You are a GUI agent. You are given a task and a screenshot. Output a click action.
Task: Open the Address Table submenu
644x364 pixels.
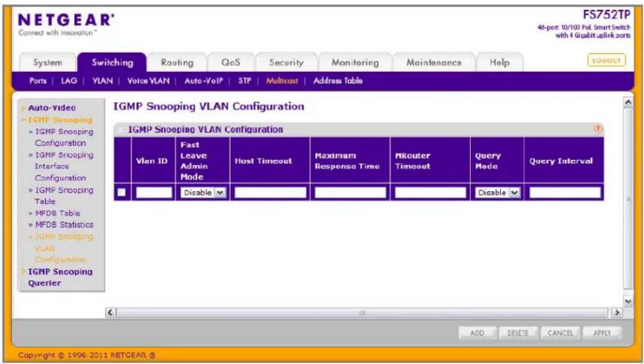coord(338,81)
